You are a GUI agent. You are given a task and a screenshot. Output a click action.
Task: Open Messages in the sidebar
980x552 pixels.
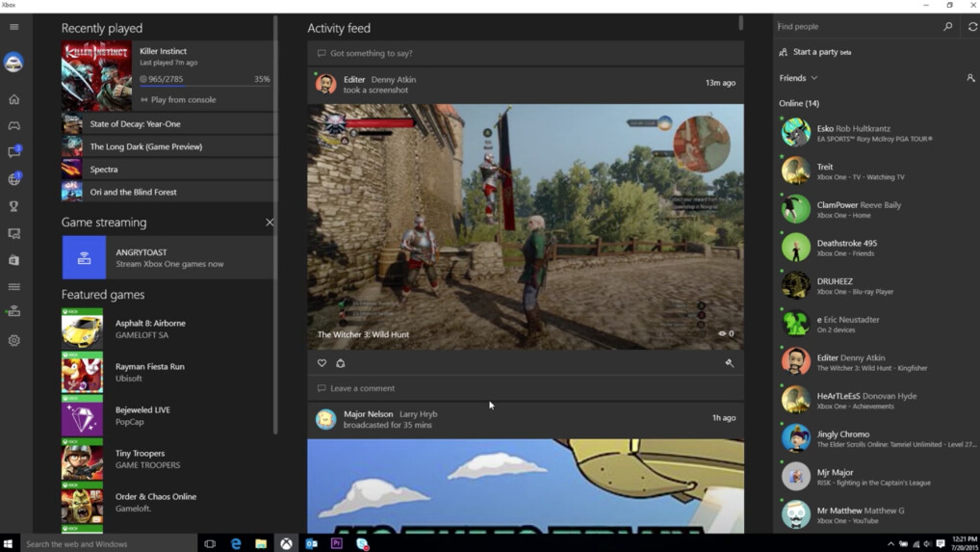[x=13, y=152]
